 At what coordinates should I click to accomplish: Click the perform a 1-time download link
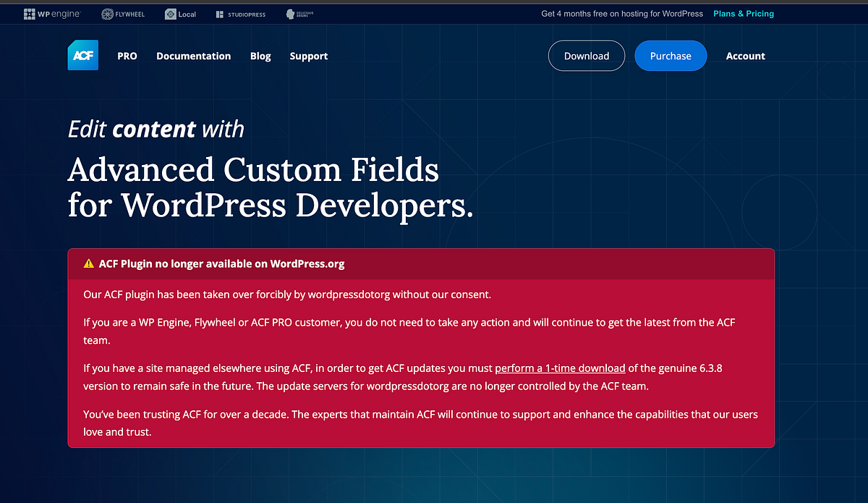point(560,368)
